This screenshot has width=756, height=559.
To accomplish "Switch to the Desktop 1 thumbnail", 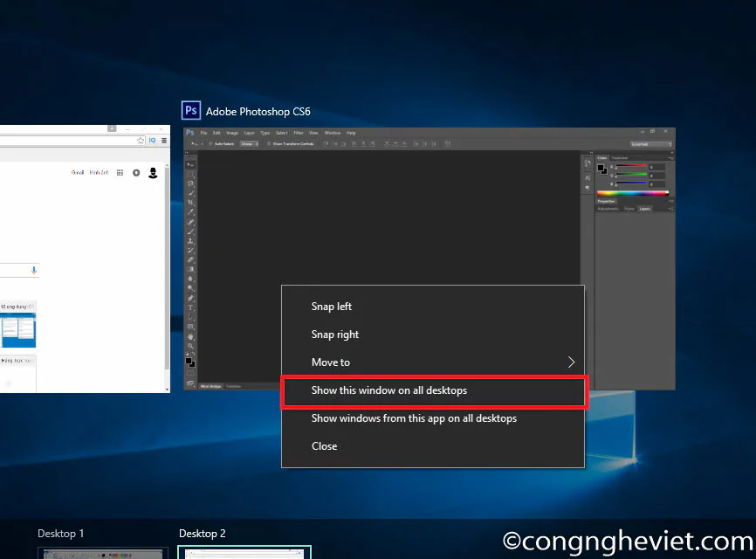I will (x=103, y=553).
